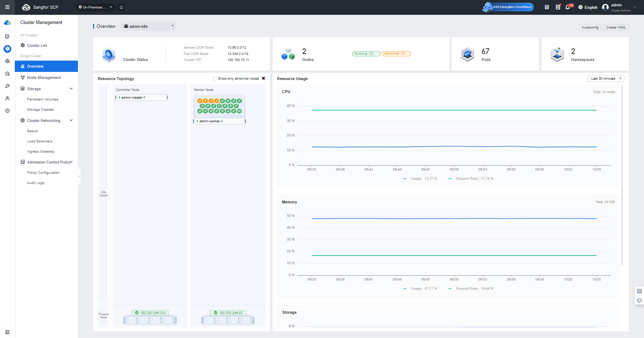Click the admin user avatar icon

pyautogui.click(x=606, y=7)
